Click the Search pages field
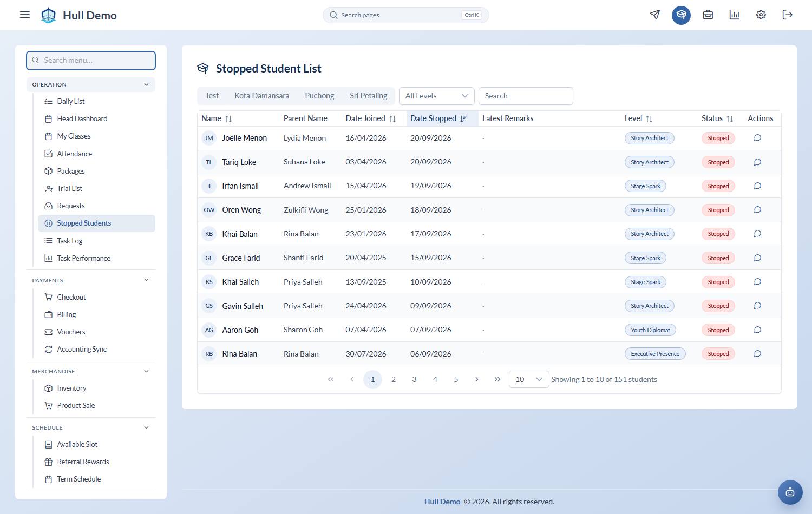Screen dimensions: 812x514 (x=405, y=15)
